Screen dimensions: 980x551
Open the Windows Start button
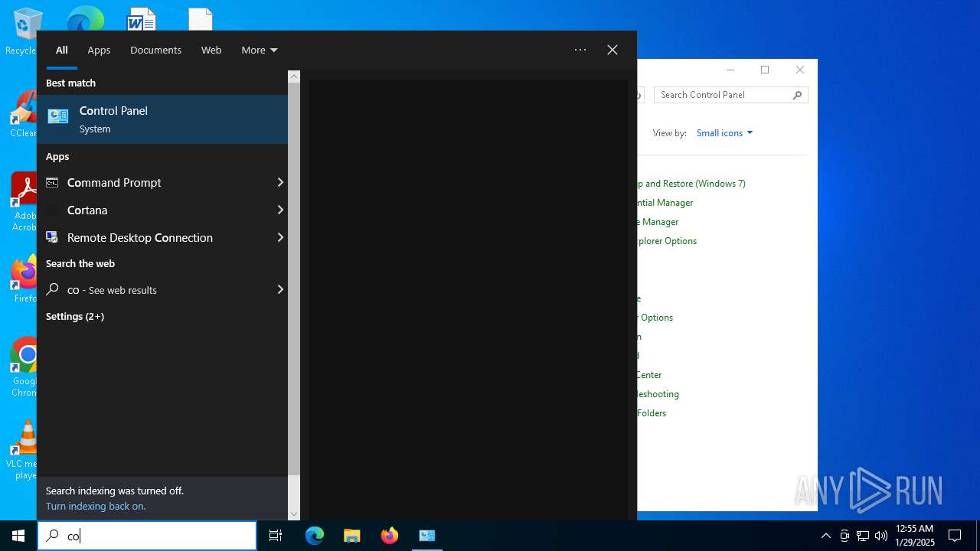point(18,536)
